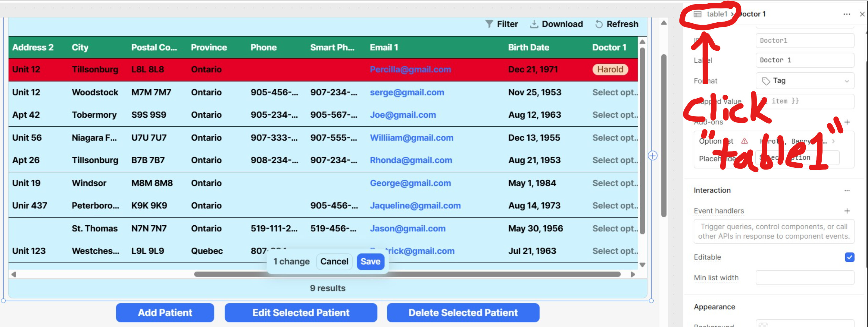This screenshot has width=868, height=327.
Task: Click the Add Patient button
Action: (x=165, y=313)
